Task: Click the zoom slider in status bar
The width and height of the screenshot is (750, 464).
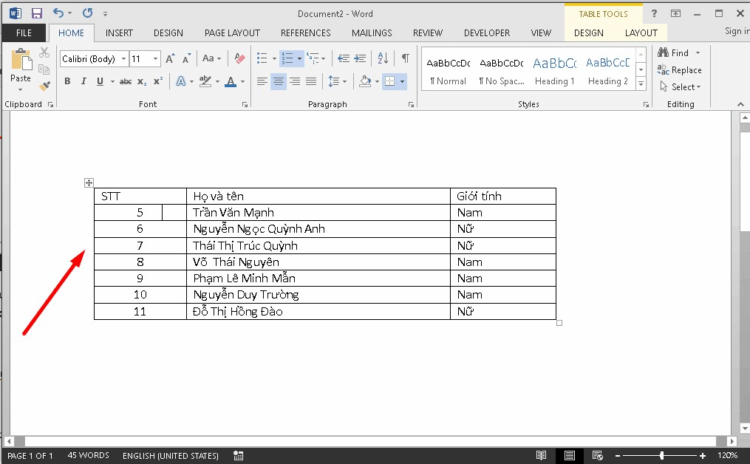Action: (x=661, y=456)
